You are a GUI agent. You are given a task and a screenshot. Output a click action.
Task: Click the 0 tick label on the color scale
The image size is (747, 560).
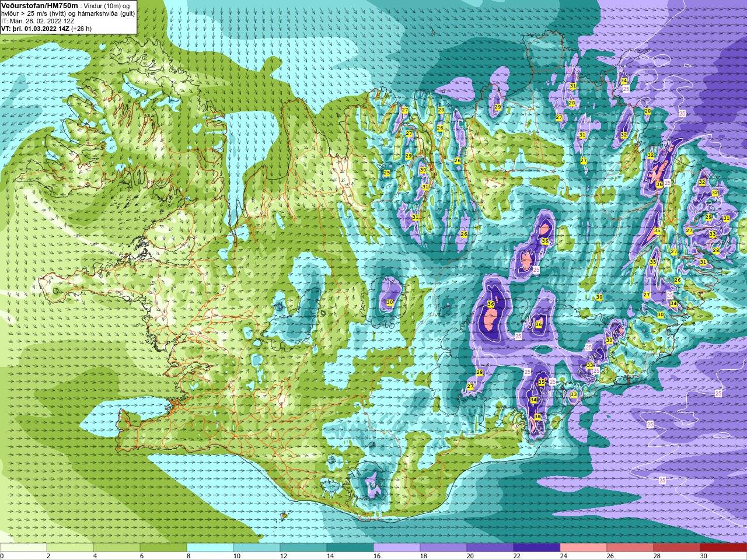point(2,556)
